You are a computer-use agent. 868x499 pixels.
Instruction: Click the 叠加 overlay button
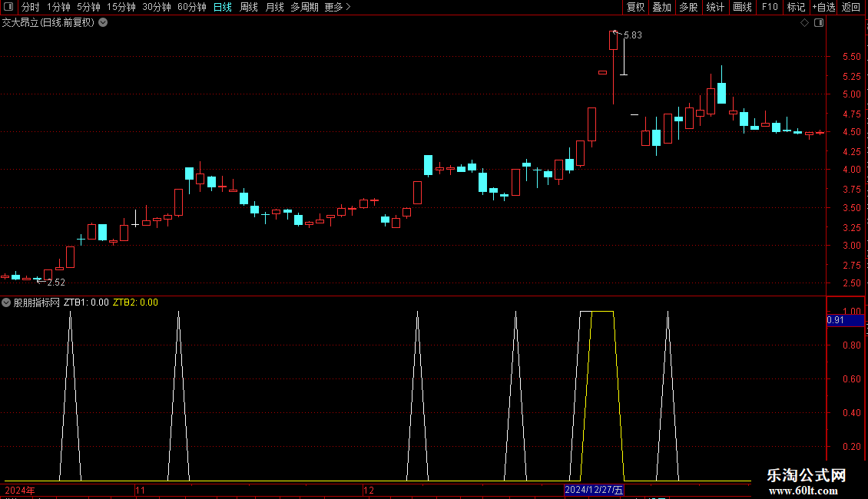[661, 7]
